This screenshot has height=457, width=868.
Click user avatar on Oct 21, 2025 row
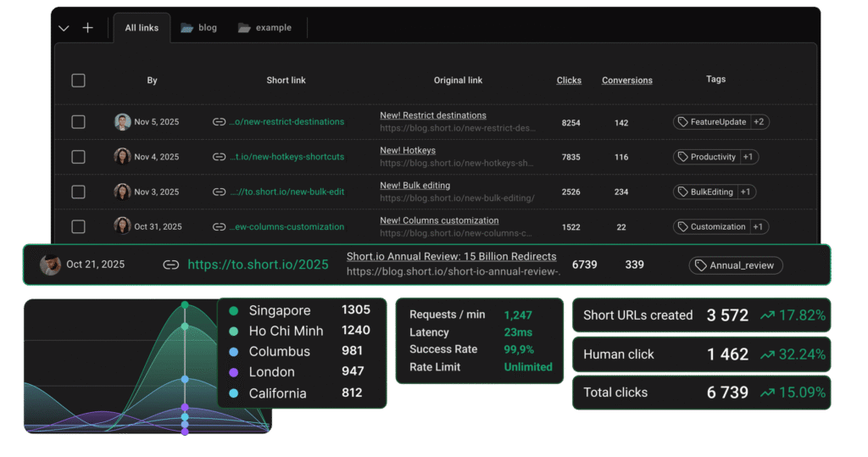click(50, 265)
